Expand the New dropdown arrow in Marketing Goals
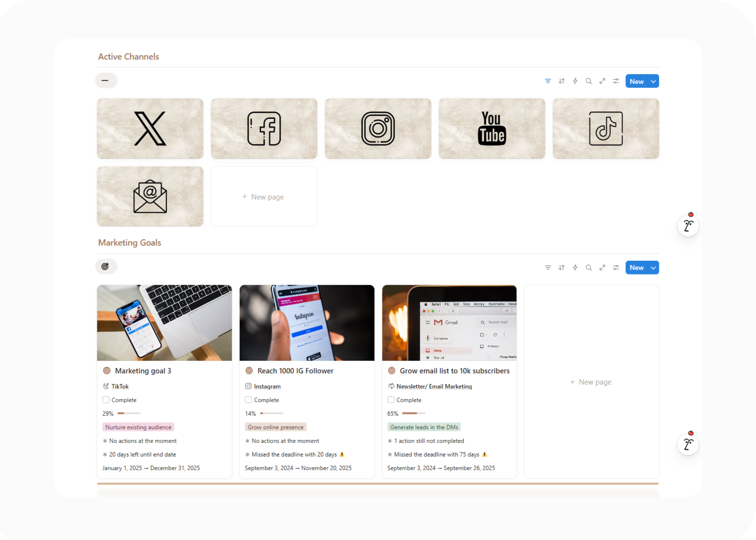Screen dimensions: 756x540 [x=653, y=267]
